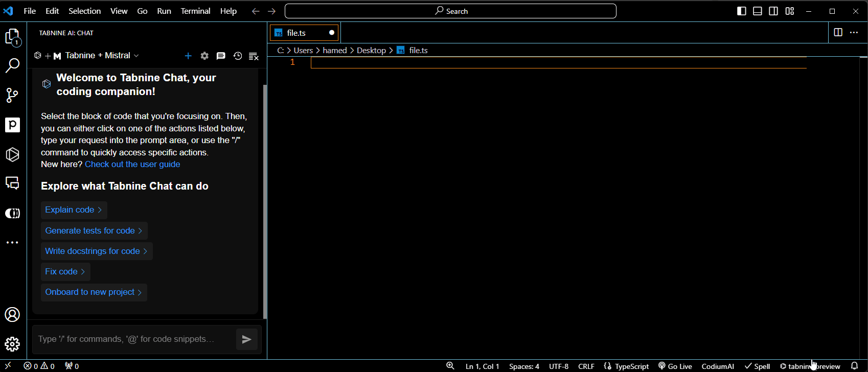Click hamed in the breadcrumb path
The image size is (868, 372).
[x=335, y=51]
